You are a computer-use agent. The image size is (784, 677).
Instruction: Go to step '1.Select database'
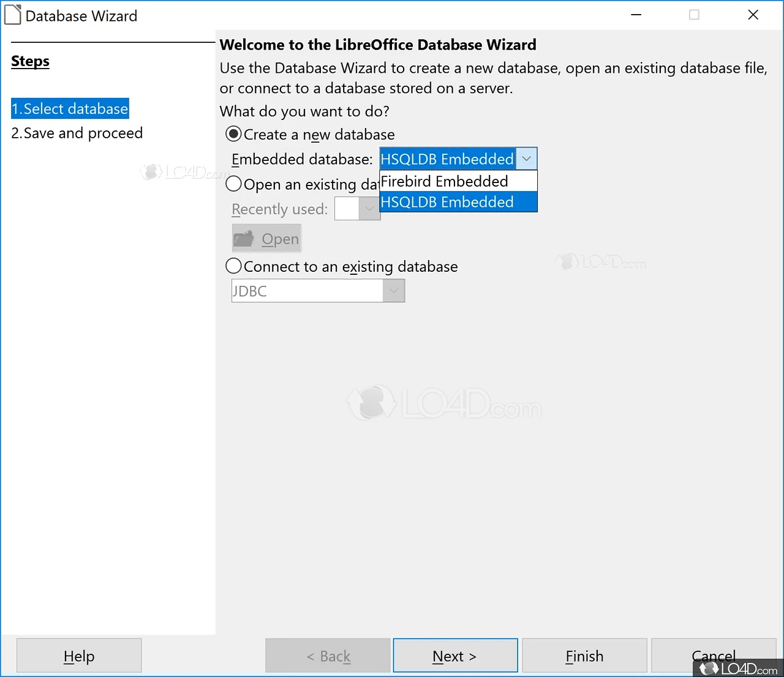(x=70, y=108)
